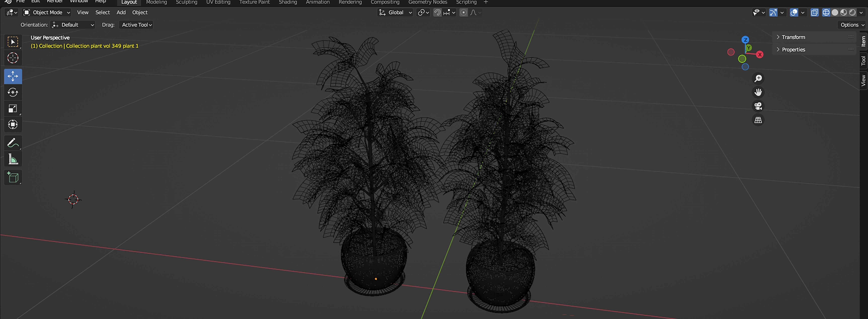868x319 pixels.
Task: Open the transform pivot point menu
Action: point(423,12)
